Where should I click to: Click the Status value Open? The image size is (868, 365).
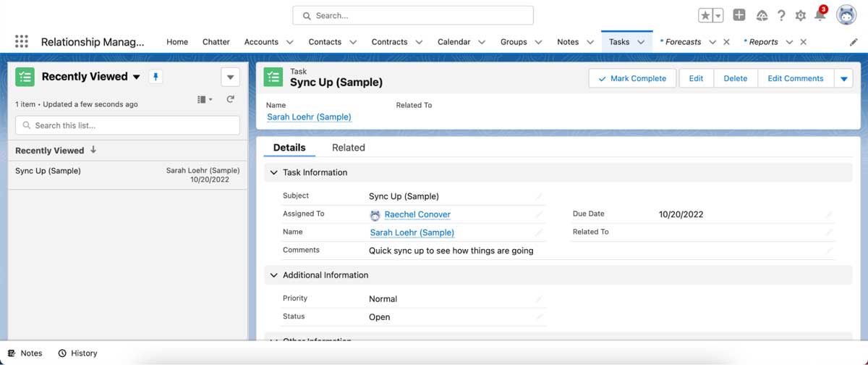click(379, 317)
